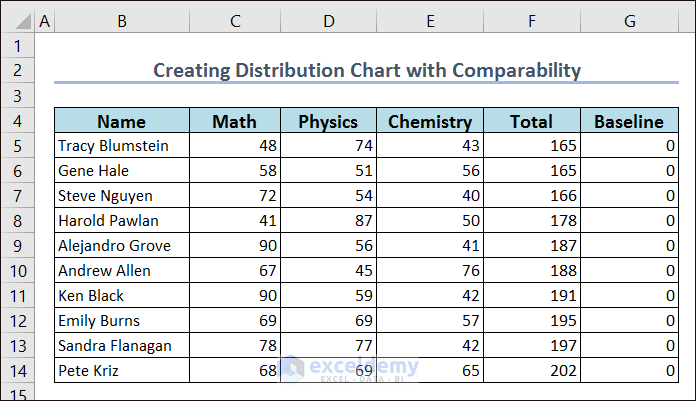The height and width of the screenshot is (401, 696).
Task: Select the Tracy Blumstein cell
Action: (x=121, y=146)
